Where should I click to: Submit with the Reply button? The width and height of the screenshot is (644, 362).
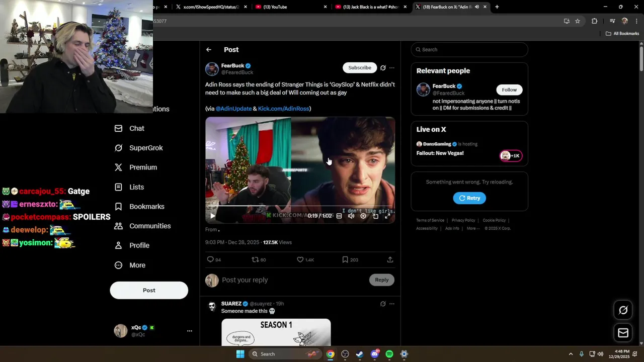(381, 280)
